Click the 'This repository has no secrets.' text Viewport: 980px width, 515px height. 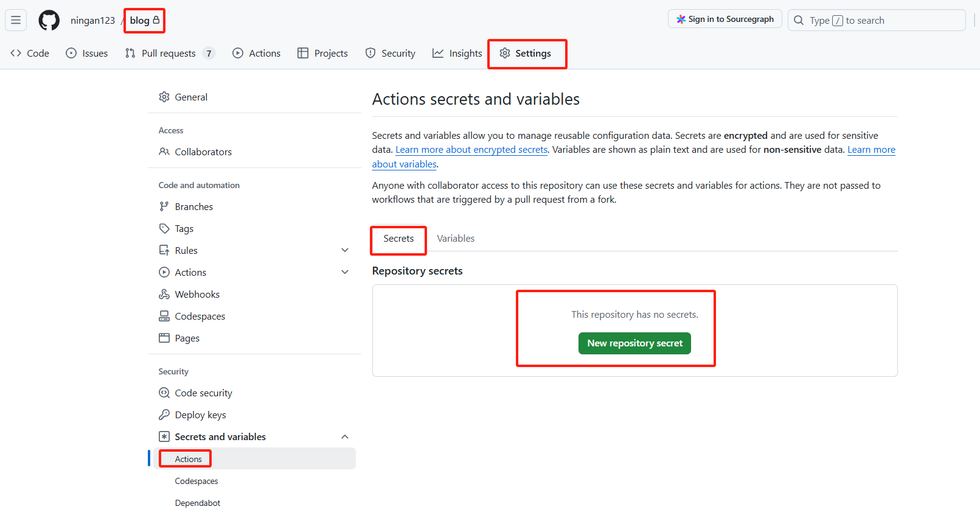pyautogui.click(x=634, y=315)
